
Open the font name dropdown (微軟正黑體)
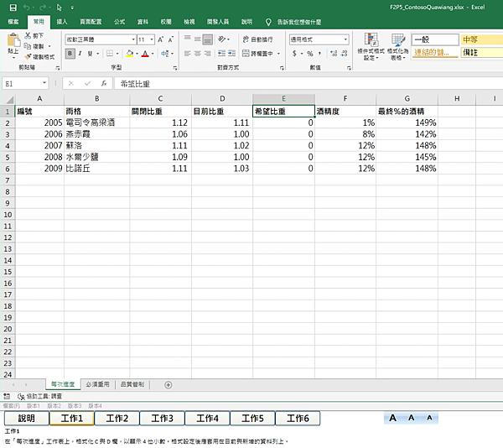coord(132,39)
